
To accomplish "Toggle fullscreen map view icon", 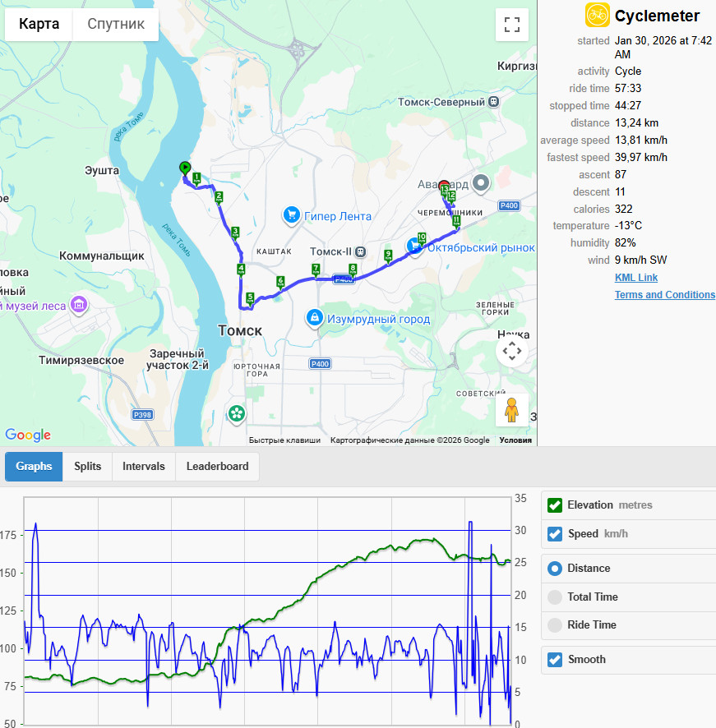I will (511, 25).
